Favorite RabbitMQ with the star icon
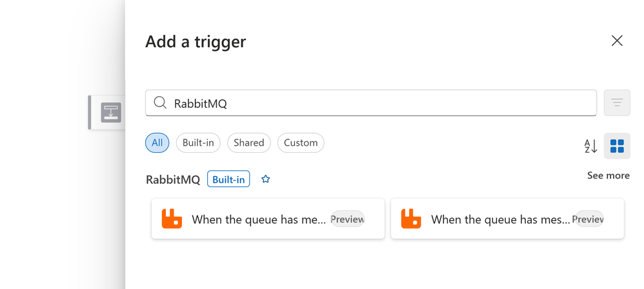The width and height of the screenshot is (644, 289). tap(265, 179)
